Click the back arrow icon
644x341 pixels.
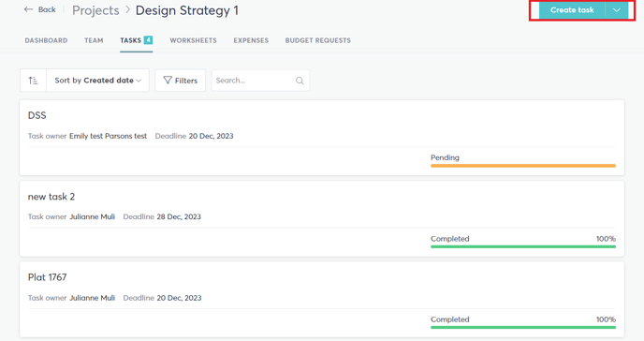(28, 9)
